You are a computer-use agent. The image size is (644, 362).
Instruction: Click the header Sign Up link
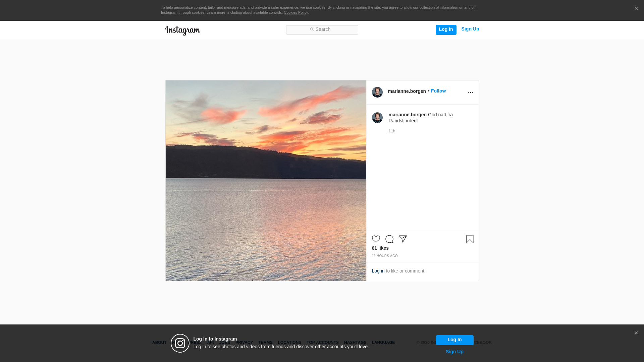(x=470, y=29)
